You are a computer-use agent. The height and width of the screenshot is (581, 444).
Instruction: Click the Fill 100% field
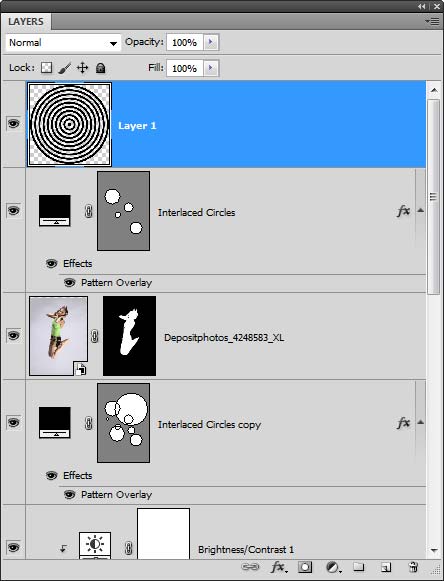[x=185, y=68]
